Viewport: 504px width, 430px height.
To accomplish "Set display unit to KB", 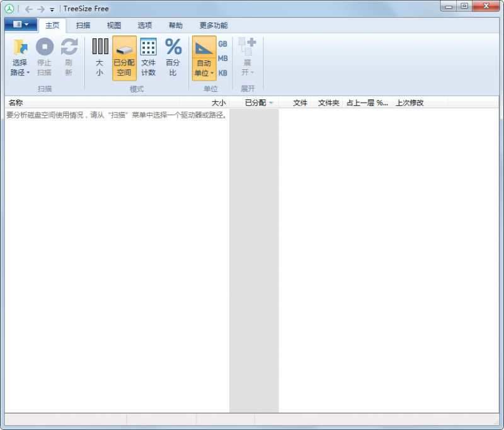I will (223, 73).
